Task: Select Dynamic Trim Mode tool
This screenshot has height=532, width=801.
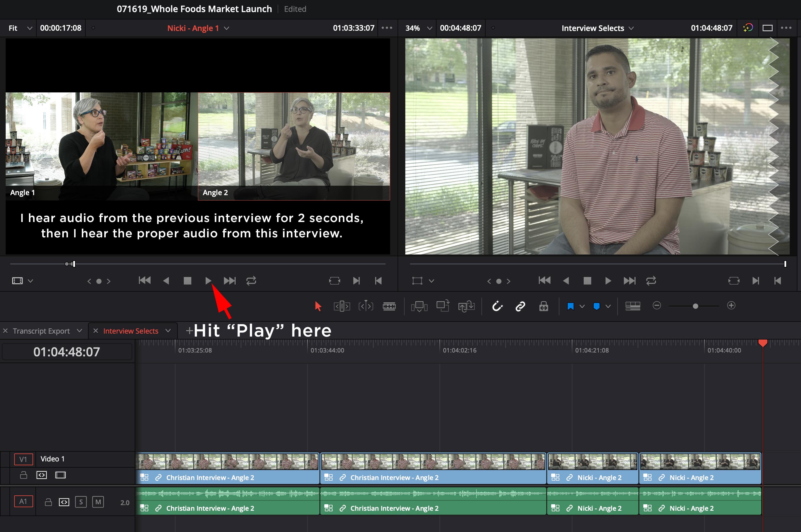Action: (x=366, y=306)
